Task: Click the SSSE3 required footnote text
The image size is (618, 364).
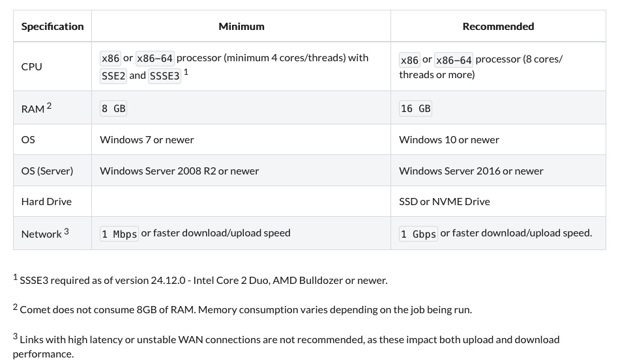Action: (x=203, y=281)
